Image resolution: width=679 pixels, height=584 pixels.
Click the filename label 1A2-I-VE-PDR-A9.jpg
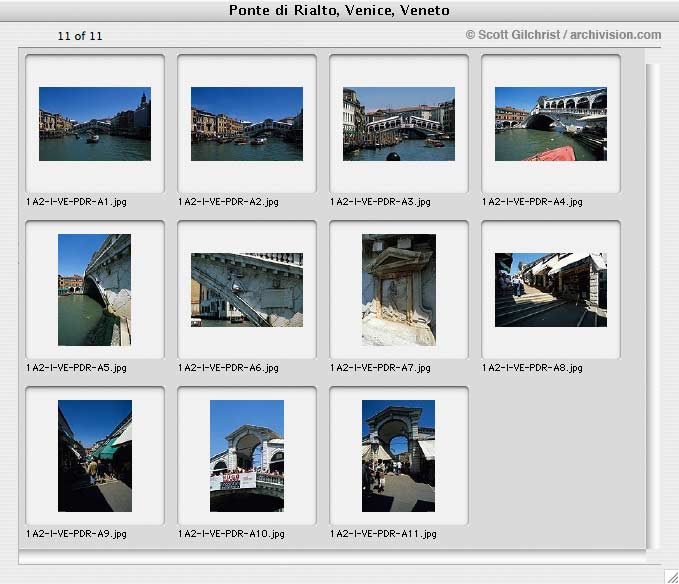(x=77, y=534)
